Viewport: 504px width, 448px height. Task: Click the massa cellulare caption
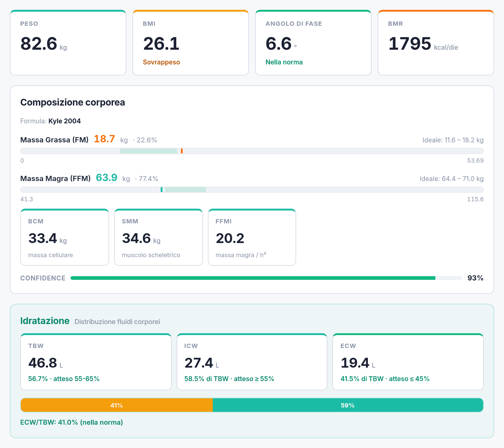point(51,255)
